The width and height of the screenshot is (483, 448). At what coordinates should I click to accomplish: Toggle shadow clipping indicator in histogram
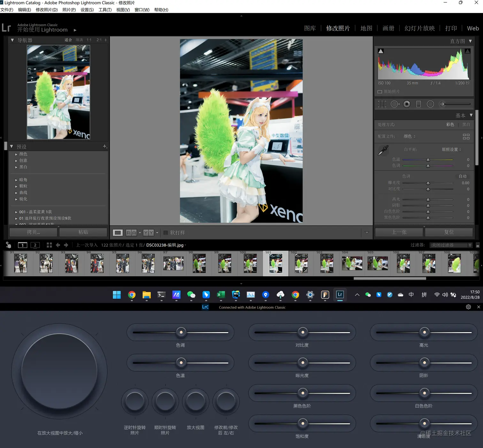tap(380, 51)
